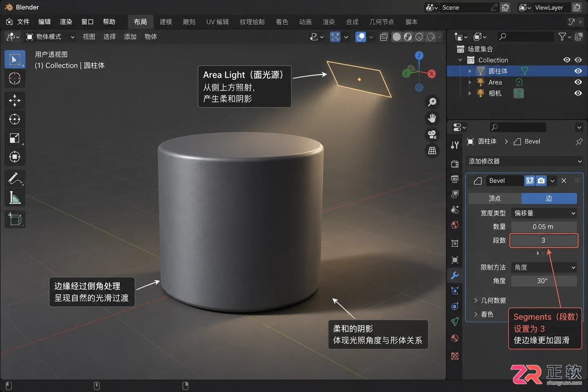Switch to 着色 workspace tab
The height and width of the screenshot is (392, 588).
coord(282,22)
